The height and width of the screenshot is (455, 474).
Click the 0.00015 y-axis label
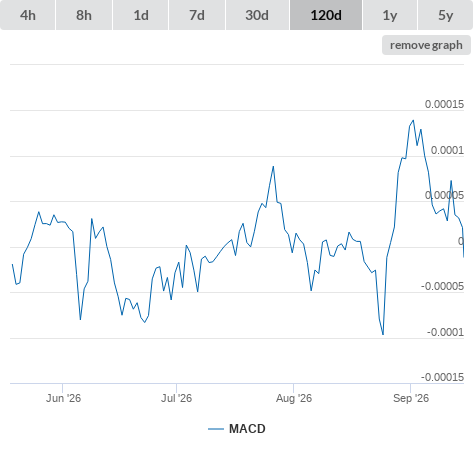(x=444, y=104)
